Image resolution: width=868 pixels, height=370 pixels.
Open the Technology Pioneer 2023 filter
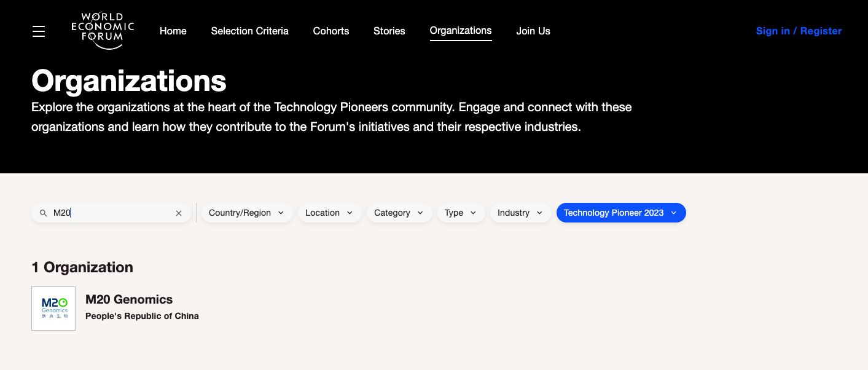point(620,213)
